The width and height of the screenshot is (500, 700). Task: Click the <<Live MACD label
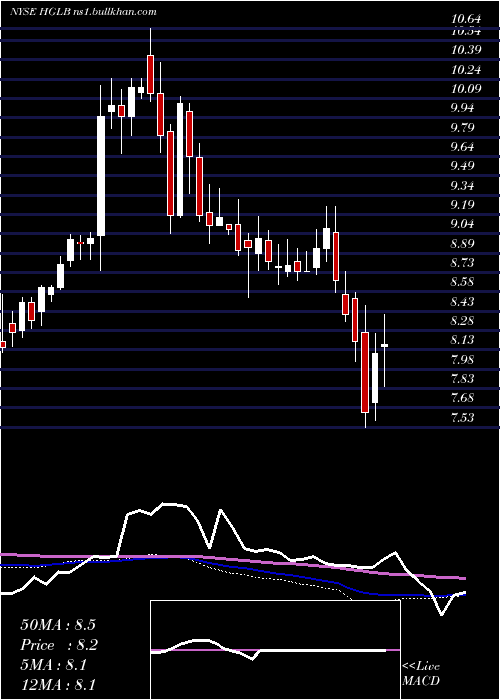pos(421,674)
